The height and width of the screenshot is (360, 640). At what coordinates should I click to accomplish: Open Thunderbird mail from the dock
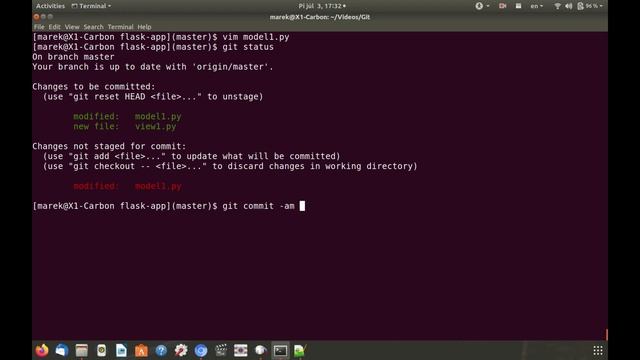(62, 350)
